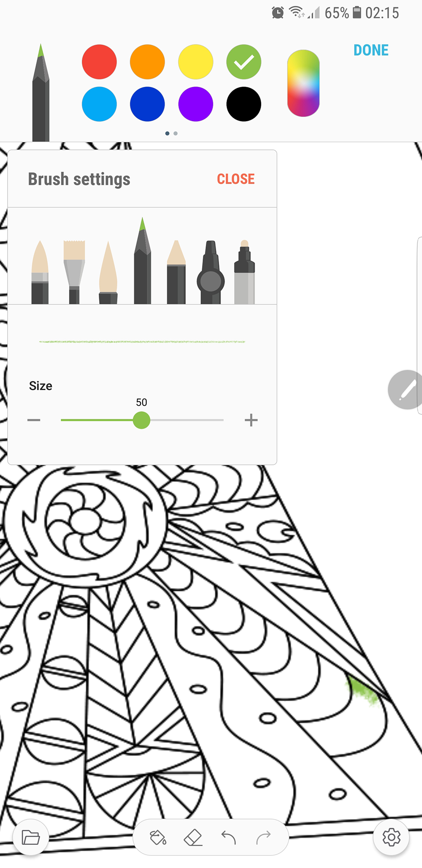This screenshot has height=868, width=422.
Task: Choose the purple color swatch
Action: click(x=196, y=104)
